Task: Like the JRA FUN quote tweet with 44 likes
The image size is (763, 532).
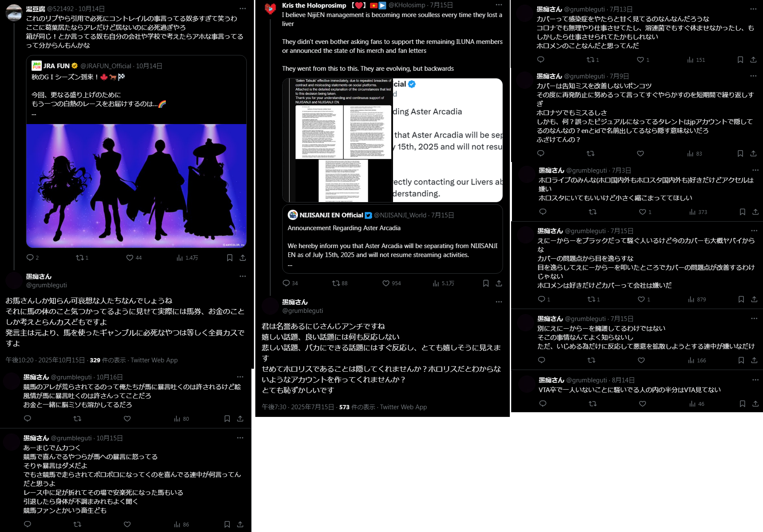Action: [130, 257]
